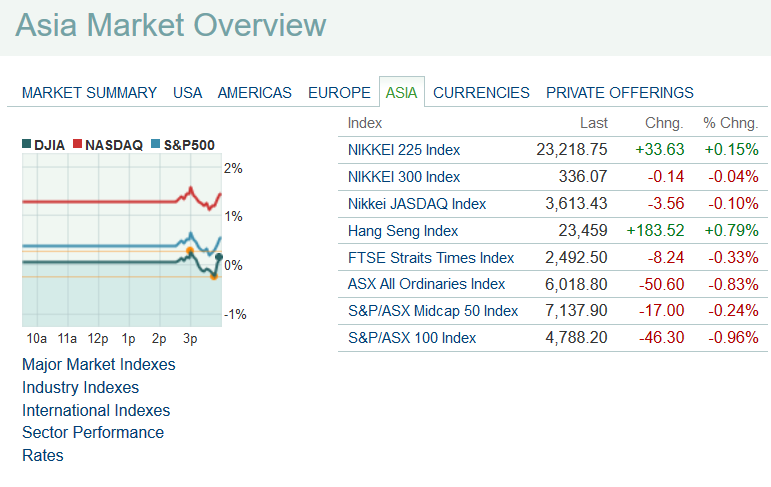View Nikkei JASDAQ Index details

click(417, 204)
